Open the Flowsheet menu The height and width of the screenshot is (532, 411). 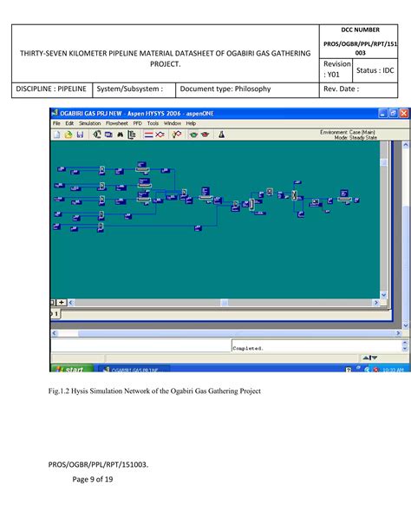[x=117, y=123]
